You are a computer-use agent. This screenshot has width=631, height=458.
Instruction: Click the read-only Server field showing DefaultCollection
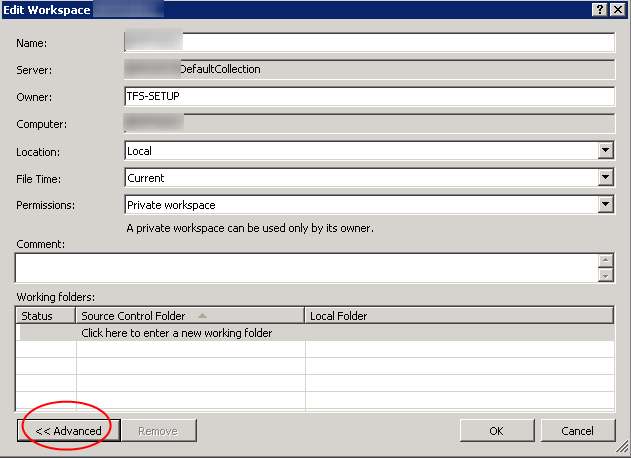(x=368, y=69)
